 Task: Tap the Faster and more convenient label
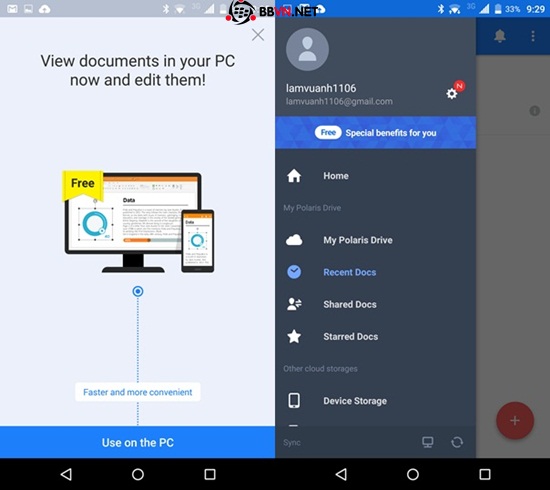pos(138,392)
